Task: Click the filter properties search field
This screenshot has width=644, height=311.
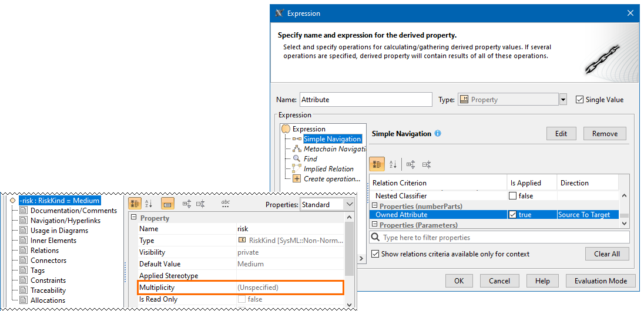Action: point(499,237)
